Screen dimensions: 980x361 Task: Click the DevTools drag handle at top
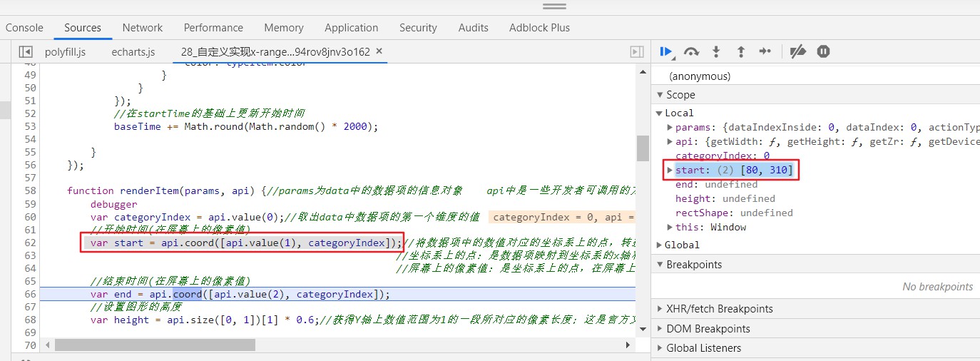pyautogui.click(x=554, y=6)
